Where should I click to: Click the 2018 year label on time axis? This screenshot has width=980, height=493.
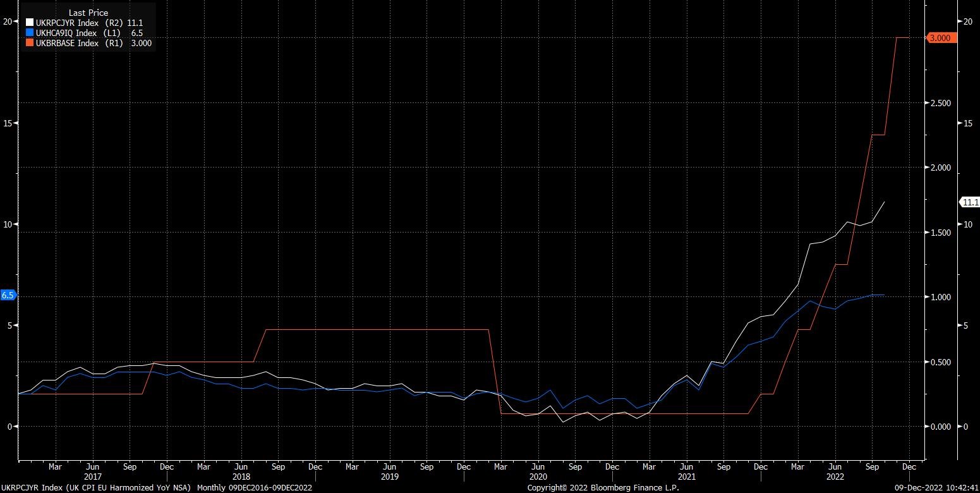point(241,477)
